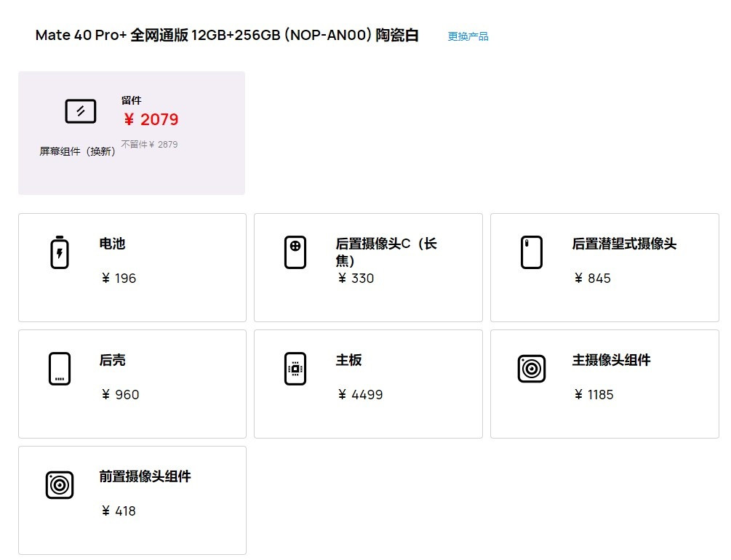Click the 不留件 ¥ 2879 price text
The height and width of the screenshot is (560, 731).
(150, 145)
